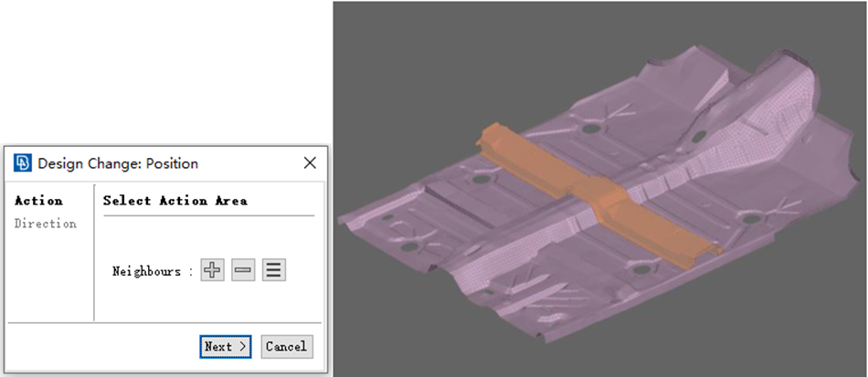Click the 'Design Change: Position' title text
The height and width of the screenshot is (377, 868).
point(118,163)
